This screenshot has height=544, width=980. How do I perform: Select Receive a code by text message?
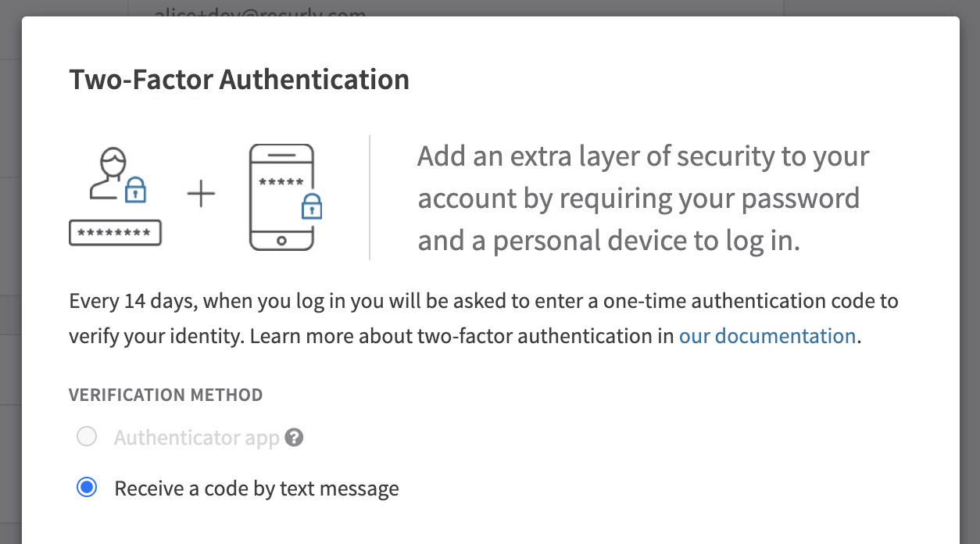[87, 487]
